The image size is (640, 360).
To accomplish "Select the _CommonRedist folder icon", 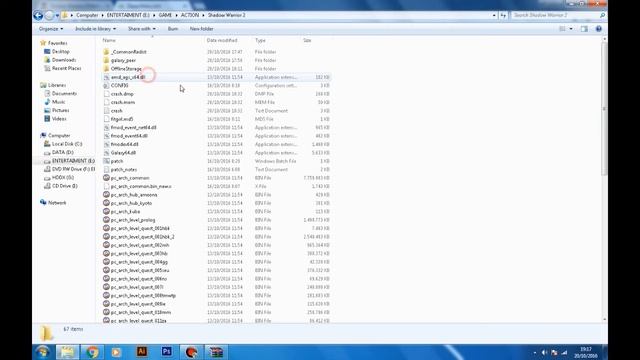I will (x=106, y=52).
